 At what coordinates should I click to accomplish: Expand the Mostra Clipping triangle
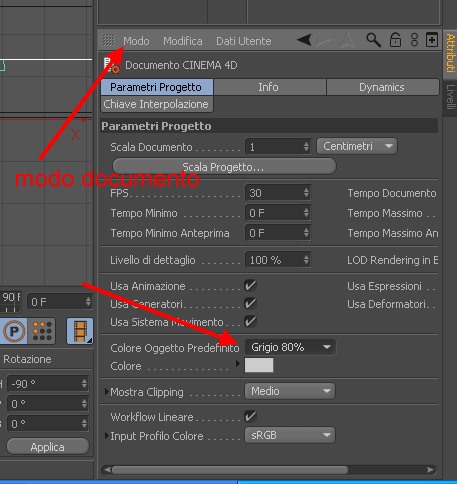point(106,391)
